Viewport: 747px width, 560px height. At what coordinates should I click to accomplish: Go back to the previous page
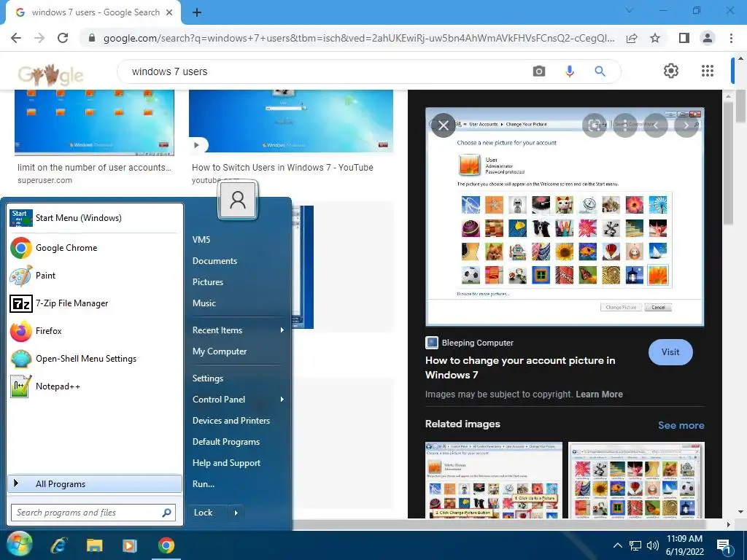pos(16,38)
